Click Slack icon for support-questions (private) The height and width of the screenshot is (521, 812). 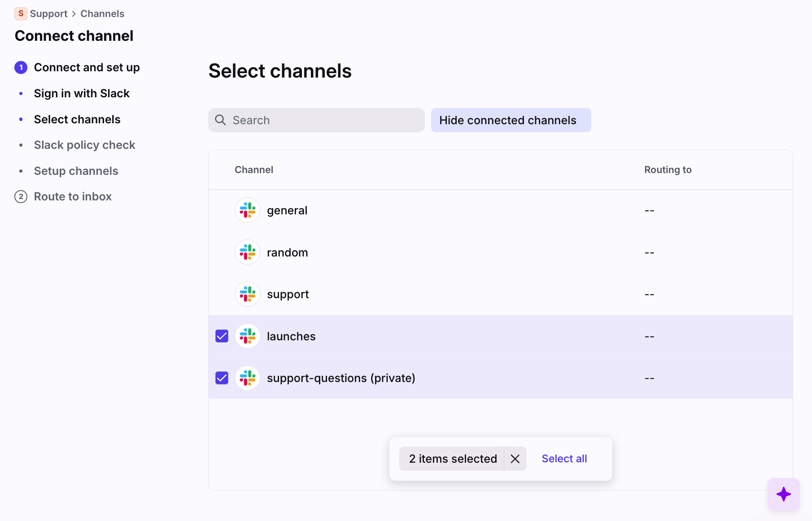[x=248, y=378]
